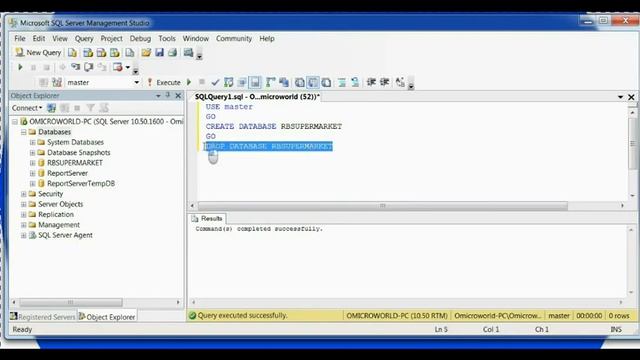640x360 pixels.
Task: Click the Database Engine Query icon
Action: coord(72,53)
